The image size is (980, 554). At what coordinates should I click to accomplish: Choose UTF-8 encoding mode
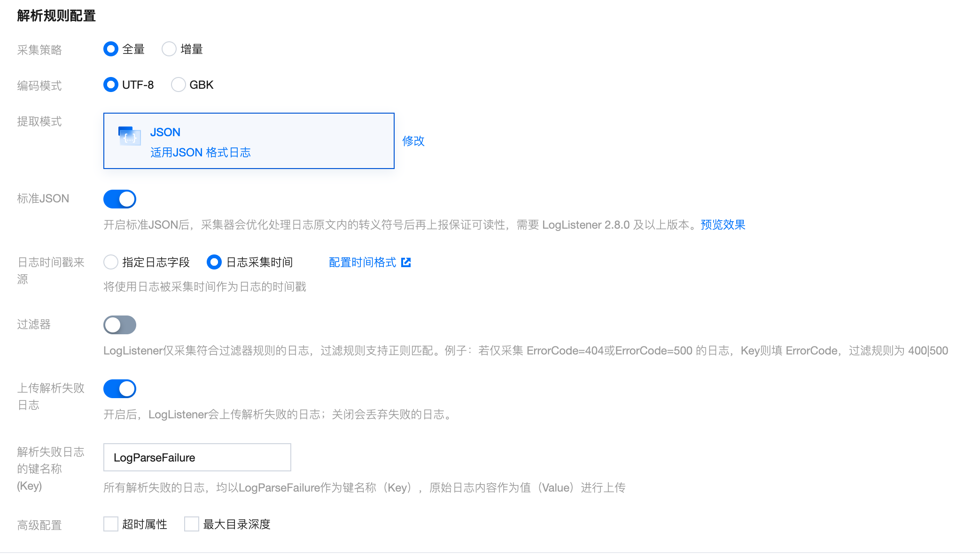pyautogui.click(x=111, y=85)
